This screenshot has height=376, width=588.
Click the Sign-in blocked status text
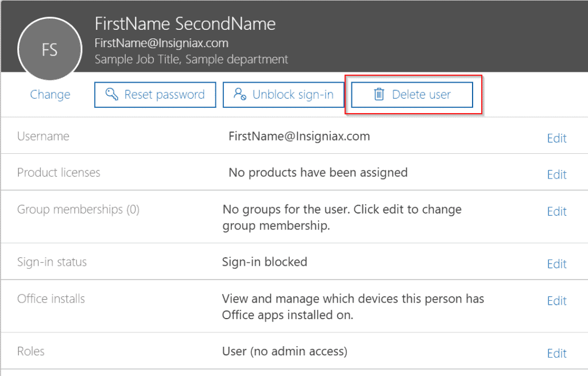[264, 262]
